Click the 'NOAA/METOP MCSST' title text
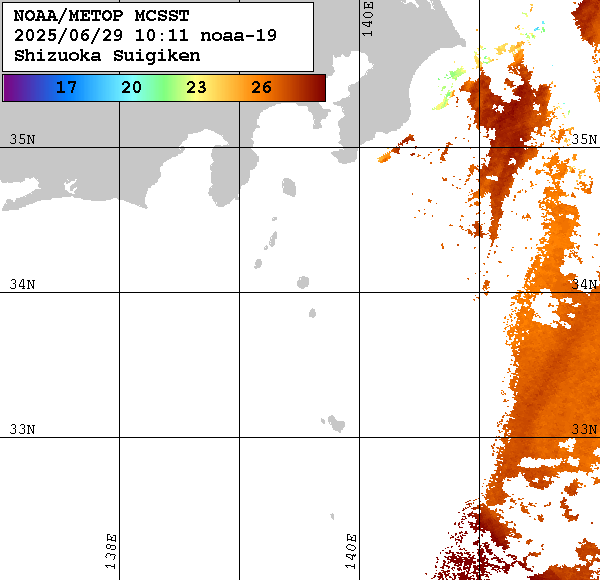 [x=101, y=16]
